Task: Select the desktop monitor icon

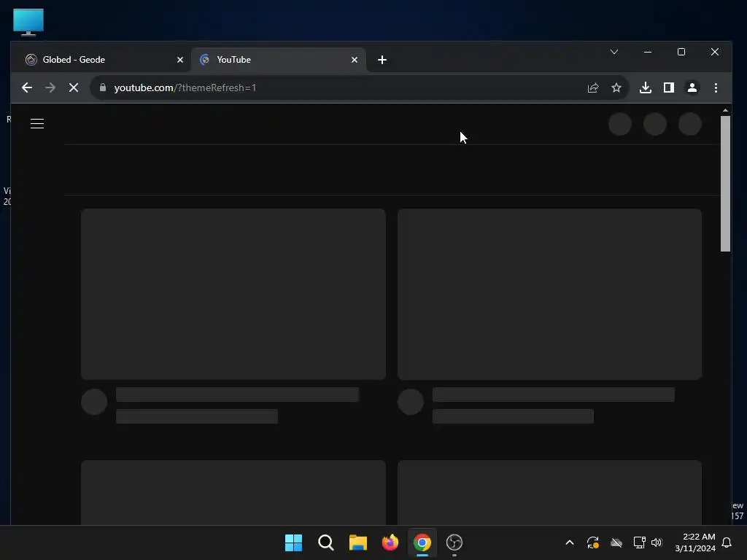Action: [28, 22]
